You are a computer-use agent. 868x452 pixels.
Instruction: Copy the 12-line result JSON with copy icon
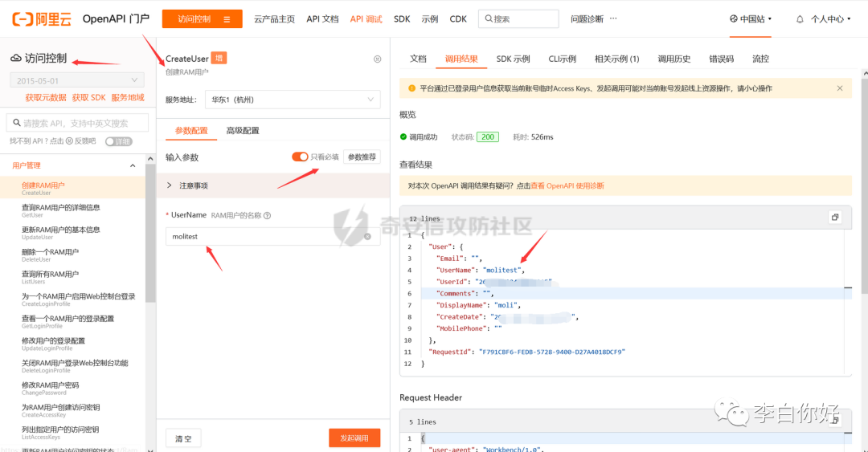(x=835, y=217)
